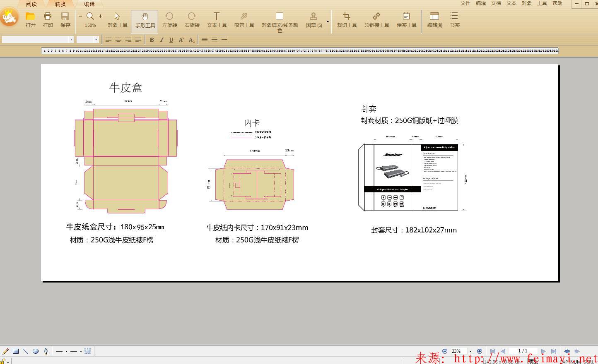The image size is (598, 364).
Task: Open the 书签 bookmarks panel
Action: [454, 20]
